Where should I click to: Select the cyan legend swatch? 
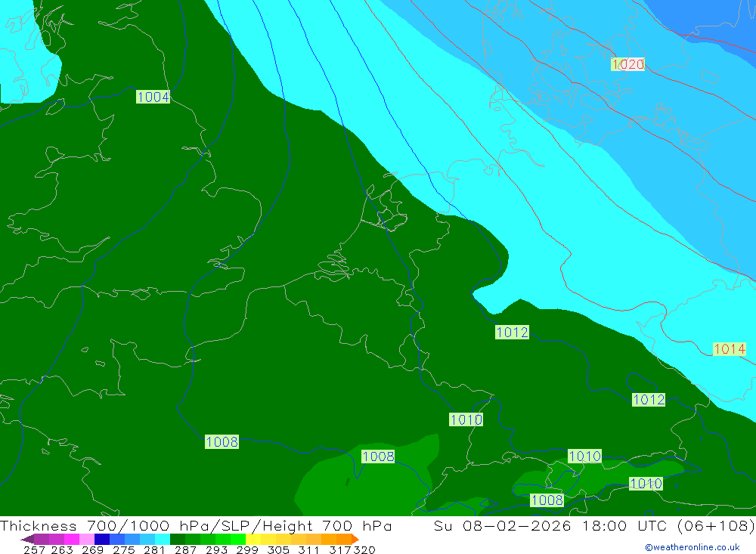(x=161, y=539)
